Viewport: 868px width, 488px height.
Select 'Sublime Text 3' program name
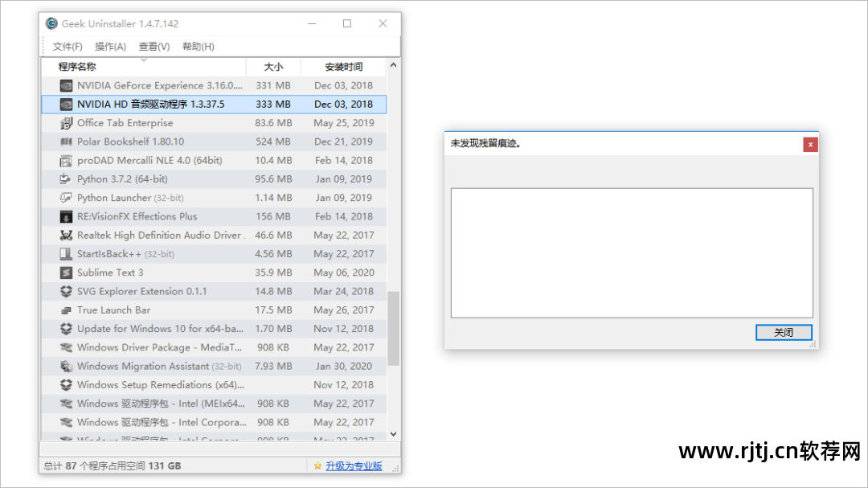pos(110,273)
